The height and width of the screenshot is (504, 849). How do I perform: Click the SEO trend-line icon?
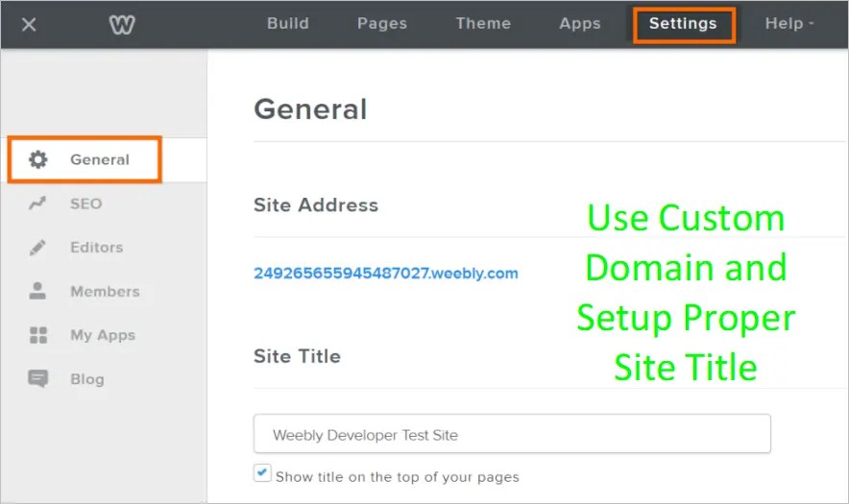pos(37,204)
